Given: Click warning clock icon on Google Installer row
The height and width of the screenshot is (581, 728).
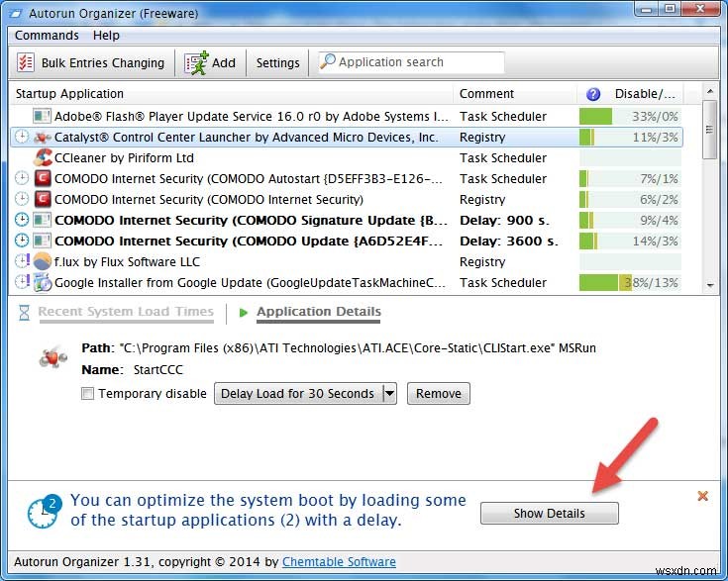Looking at the screenshot, I should pyautogui.click(x=22, y=281).
